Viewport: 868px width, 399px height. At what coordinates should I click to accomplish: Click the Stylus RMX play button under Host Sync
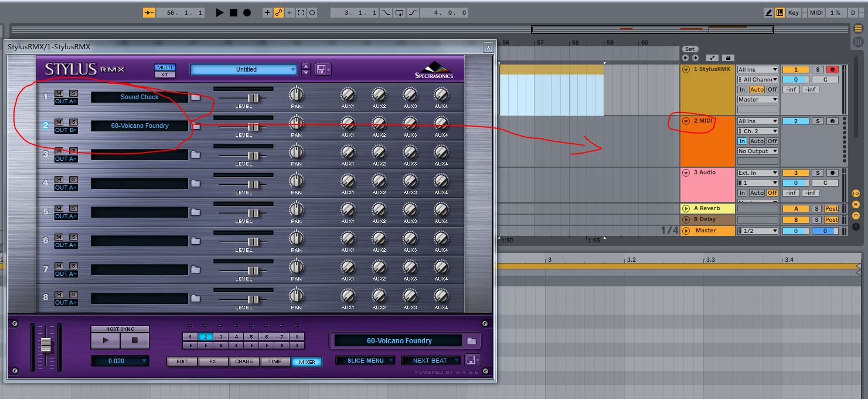coord(105,340)
